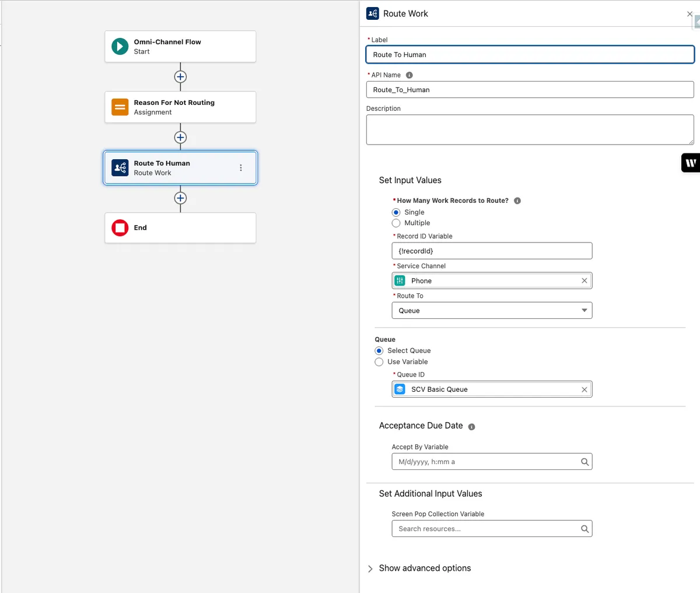Open the Route To dropdown

coord(491,310)
